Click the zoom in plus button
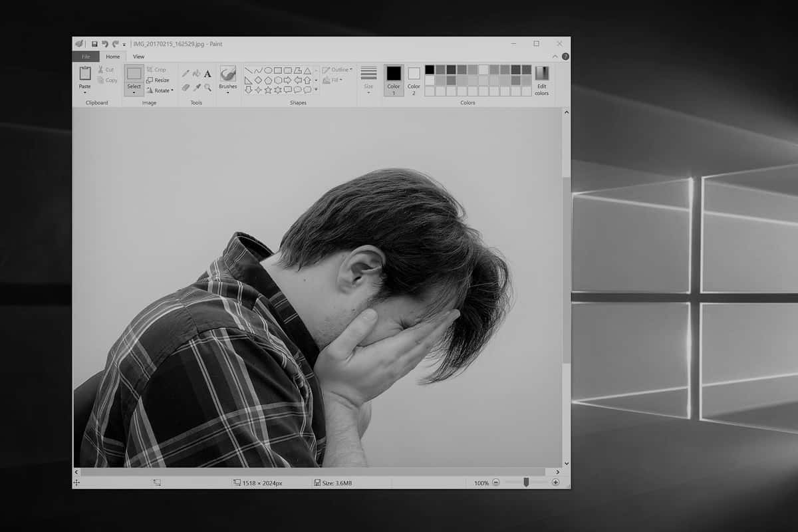Screen dimensions: 798x532 point(555,482)
